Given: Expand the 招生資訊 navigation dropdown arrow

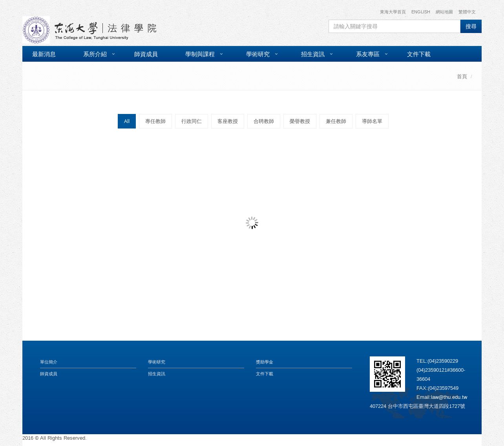Looking at the screenshot, I should click(331, 54).
